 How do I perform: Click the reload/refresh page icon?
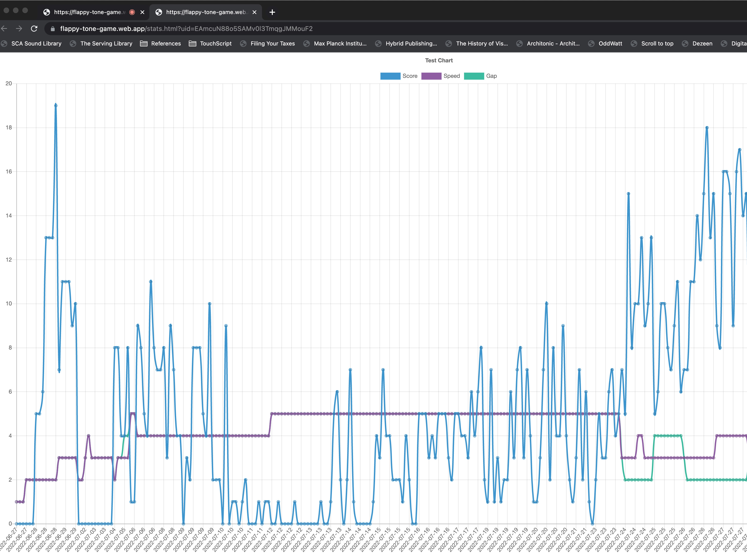[x=34, y=28]
